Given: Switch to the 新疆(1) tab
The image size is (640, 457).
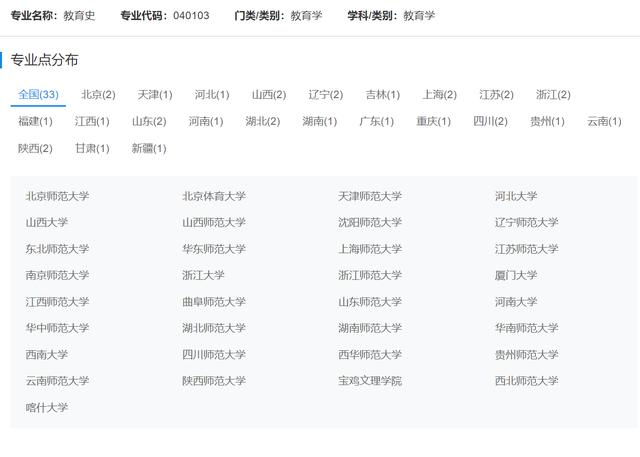Looking at the screenshot, I should pyautogui.click(x=149, y=148).
